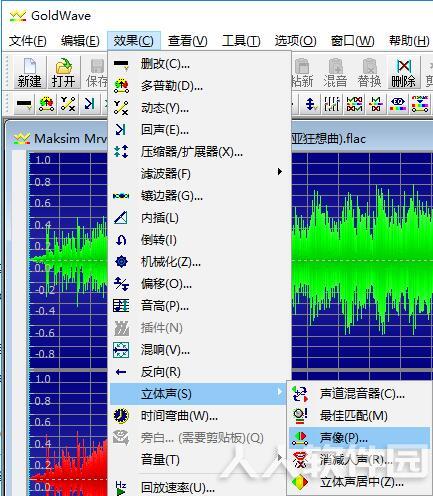Click the 打开 (Open) toolbar button

coord(63,73)
